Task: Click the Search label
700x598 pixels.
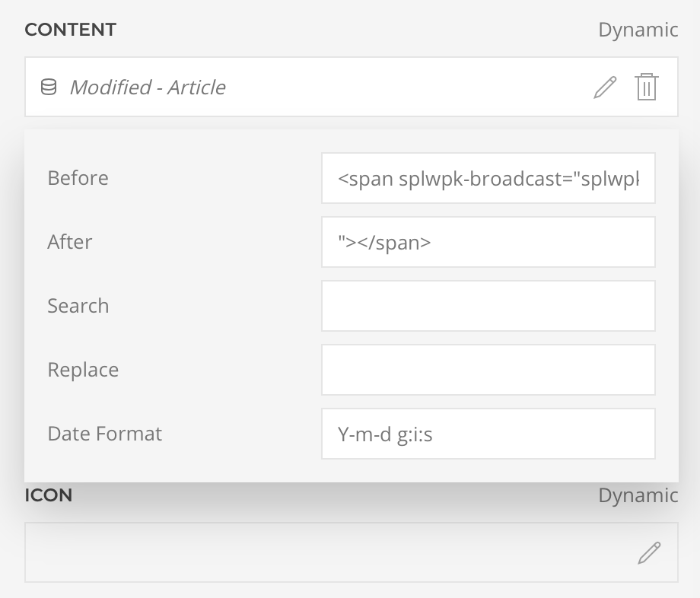Action: (78, 306)
